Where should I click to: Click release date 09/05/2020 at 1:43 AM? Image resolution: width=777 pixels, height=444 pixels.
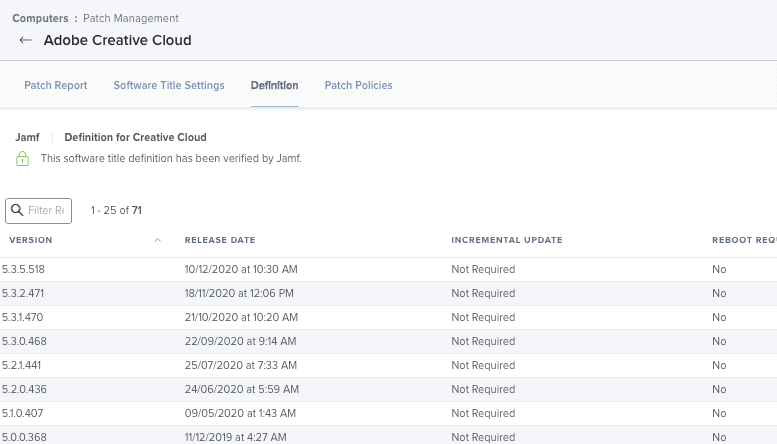point(240,413)
